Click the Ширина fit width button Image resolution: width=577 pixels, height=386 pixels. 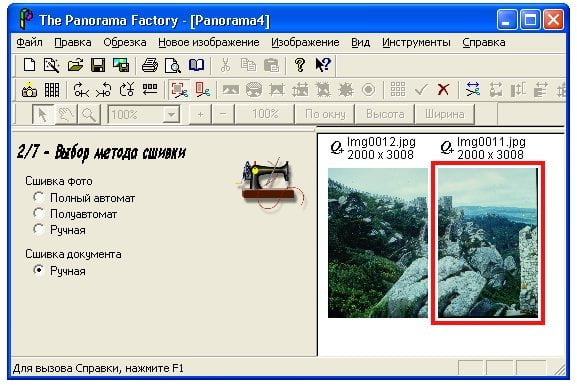[x=445, y=114]
